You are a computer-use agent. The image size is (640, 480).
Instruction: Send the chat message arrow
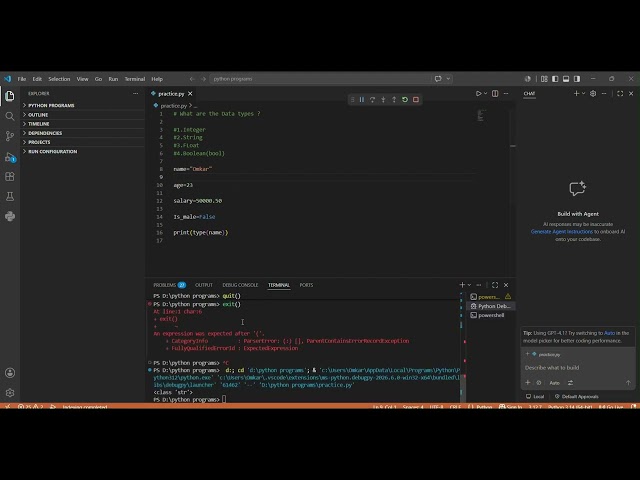pos(628,382)
